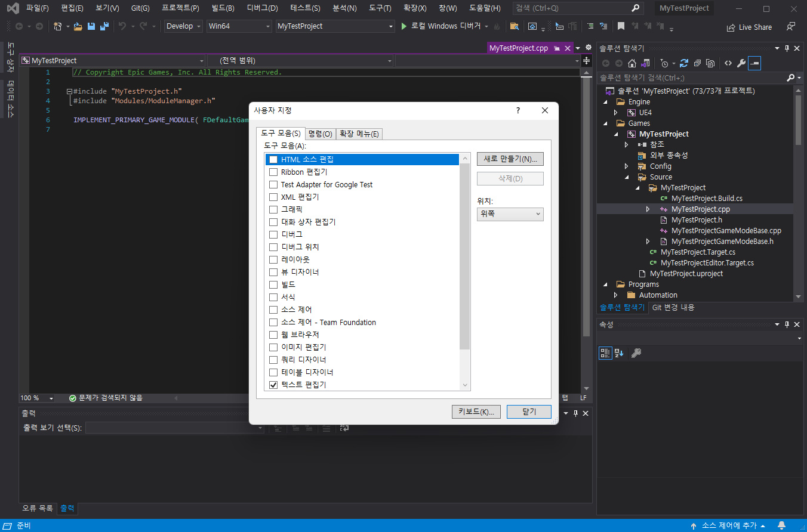The height and width of the screenshot is (532, 807).
Task: Click the bookmark toggle toolbar icon
Action: (621, 26)
